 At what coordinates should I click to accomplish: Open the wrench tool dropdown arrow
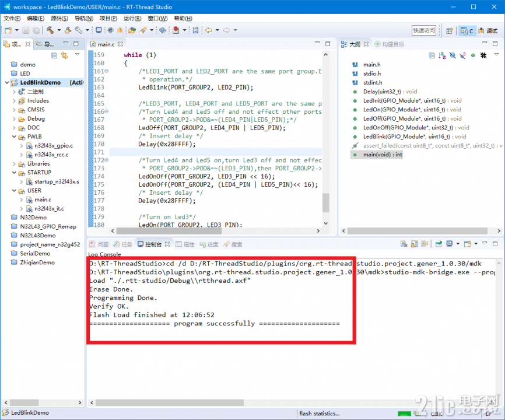(x=87, y=30)
